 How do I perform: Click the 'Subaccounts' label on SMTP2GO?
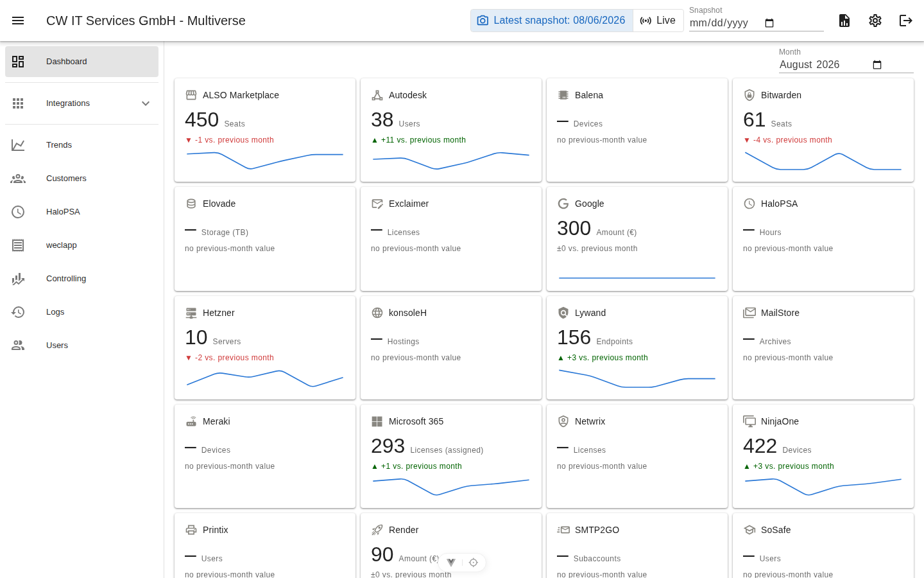(x=597, y=559)
